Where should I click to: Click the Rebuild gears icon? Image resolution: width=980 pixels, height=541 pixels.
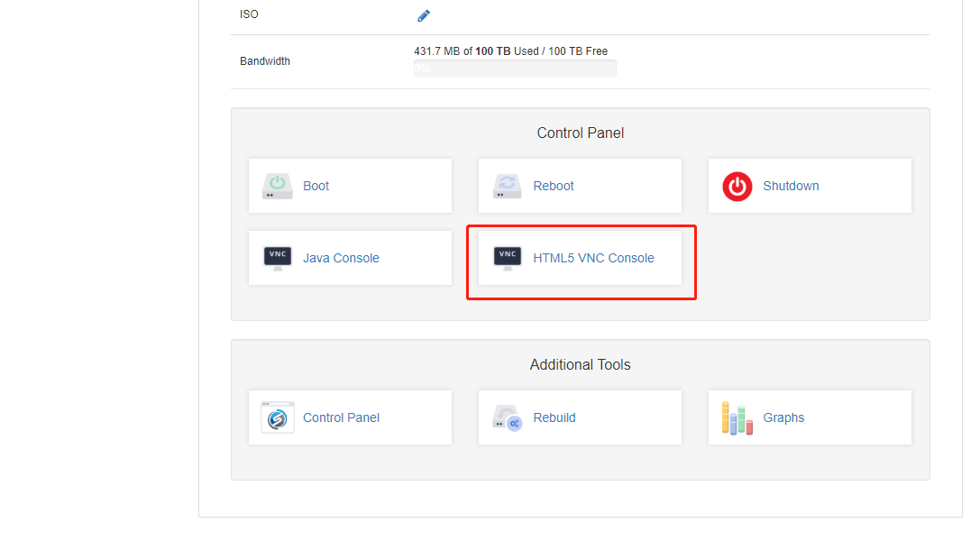click(x=507, y=417)
